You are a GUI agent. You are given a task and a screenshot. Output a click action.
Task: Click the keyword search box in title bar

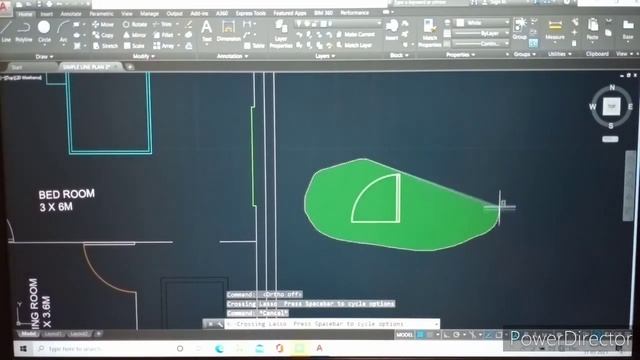click(x=429, y=3)
